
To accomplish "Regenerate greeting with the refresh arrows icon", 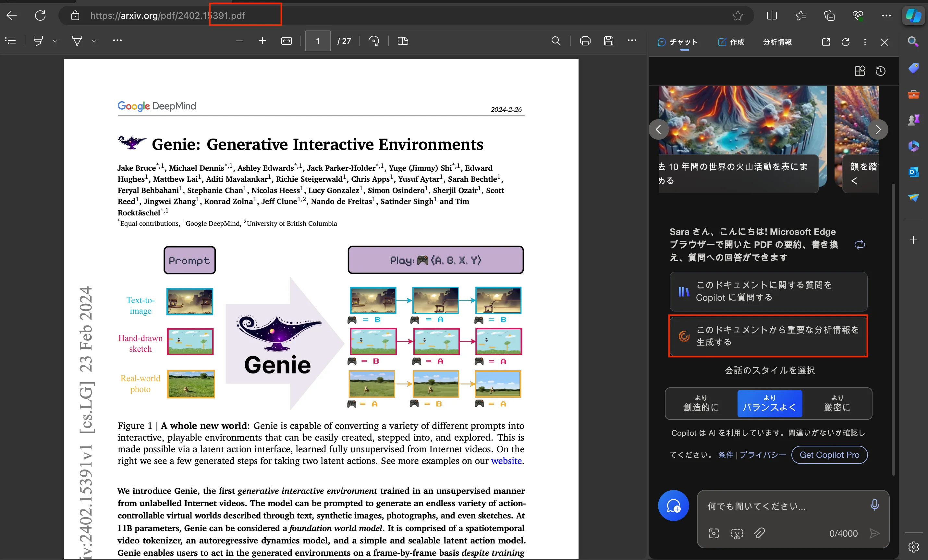I will pos(860,244).
